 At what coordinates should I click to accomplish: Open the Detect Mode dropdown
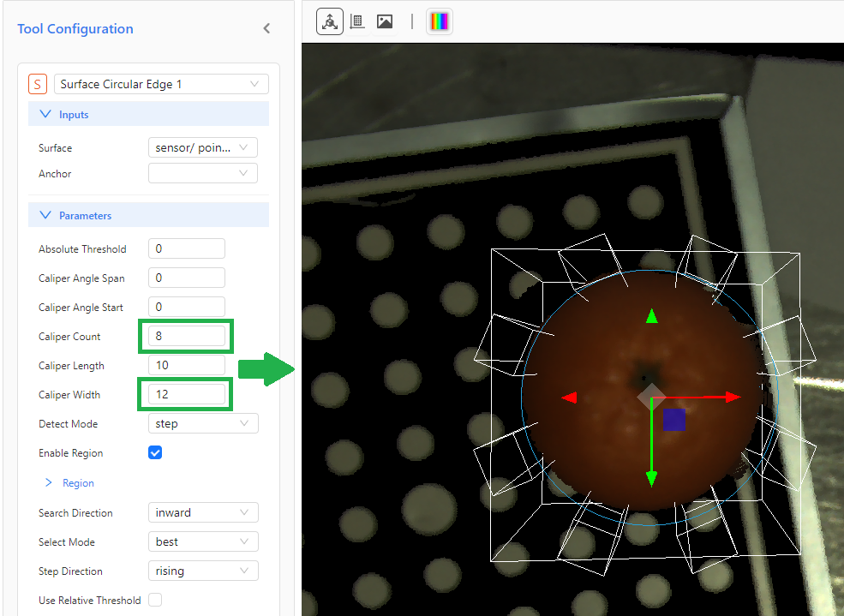click(x=203, y=423)
